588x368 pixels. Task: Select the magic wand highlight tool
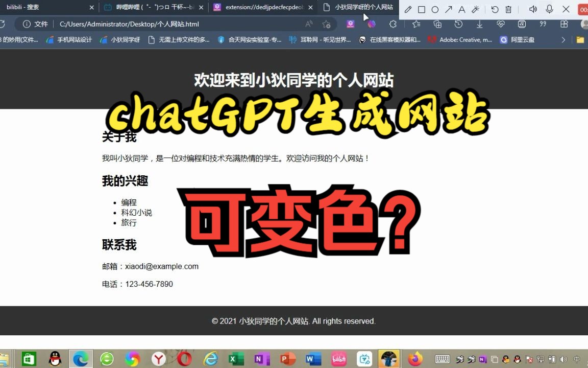476,9
